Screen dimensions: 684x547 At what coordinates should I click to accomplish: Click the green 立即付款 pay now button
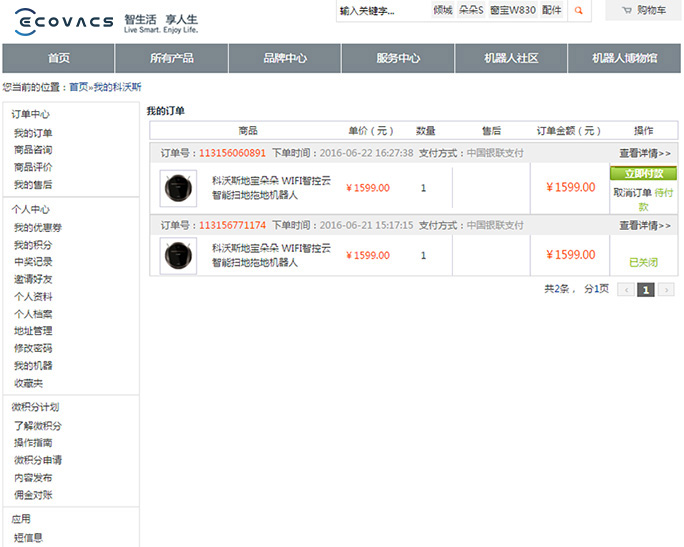[643, 173]
